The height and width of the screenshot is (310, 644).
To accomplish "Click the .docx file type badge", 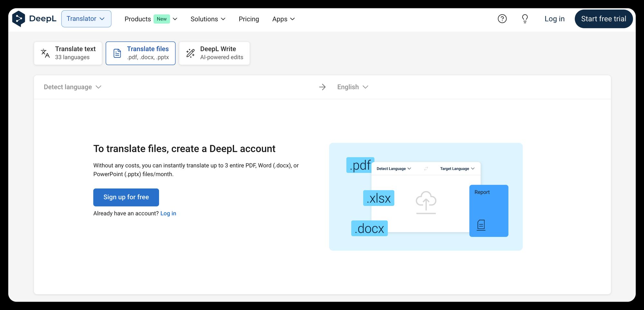I will click(x=369, y=228).
